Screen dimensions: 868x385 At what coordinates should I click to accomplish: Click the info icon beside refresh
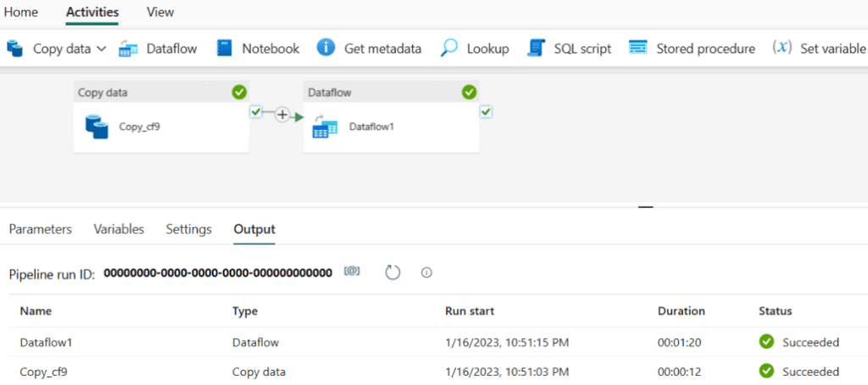tap(426, 272)
